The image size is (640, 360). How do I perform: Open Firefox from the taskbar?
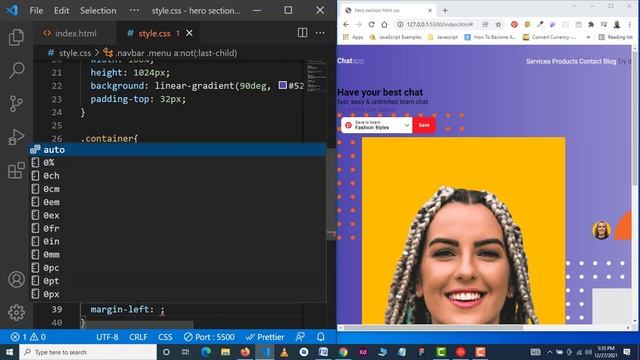[245, 352]
